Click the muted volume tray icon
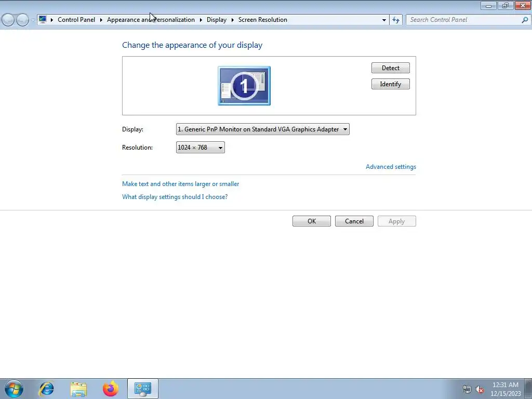Image resolution: width=532 pixels, height=399 pixels. click(x=480, y=390)
